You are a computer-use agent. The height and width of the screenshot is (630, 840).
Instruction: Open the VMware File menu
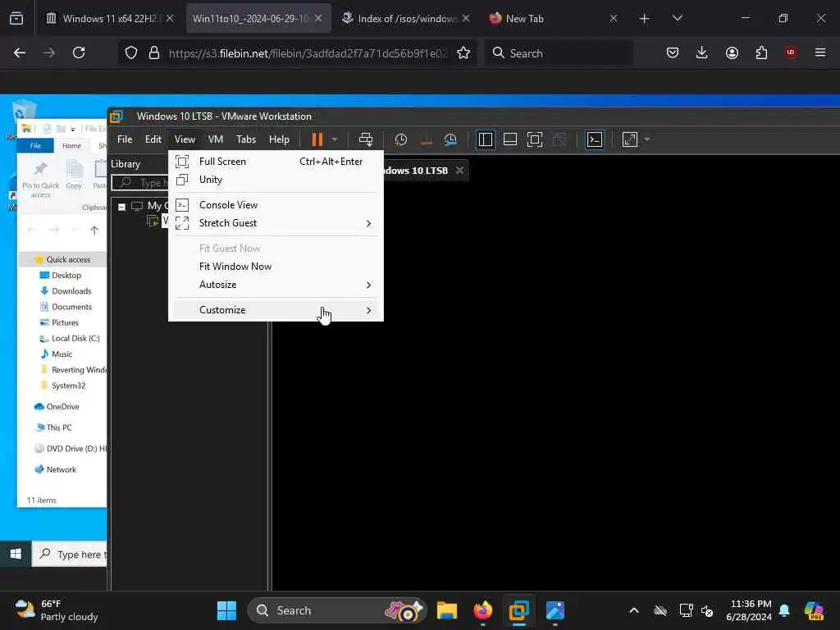pyautogui.click(x=125, y=139)
